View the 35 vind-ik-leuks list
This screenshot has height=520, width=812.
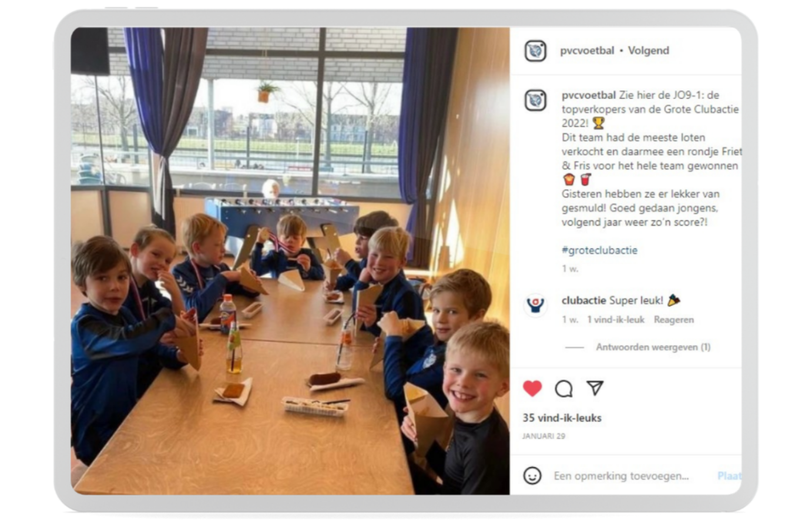[x=562, y=418]
